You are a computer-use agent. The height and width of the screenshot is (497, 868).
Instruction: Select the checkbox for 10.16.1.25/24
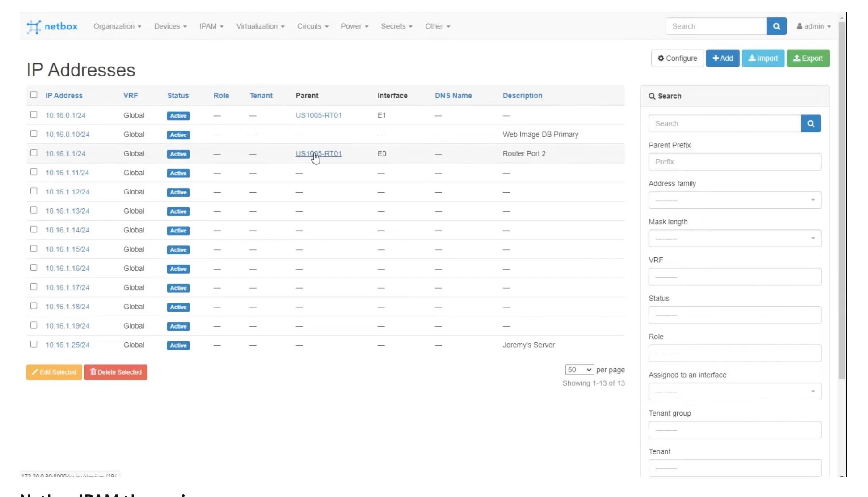(x=34, y=344)
